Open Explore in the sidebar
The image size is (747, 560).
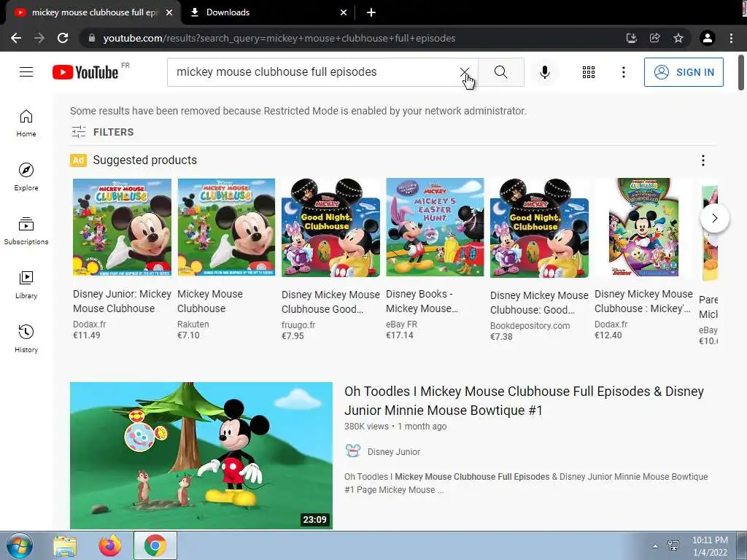26,177
